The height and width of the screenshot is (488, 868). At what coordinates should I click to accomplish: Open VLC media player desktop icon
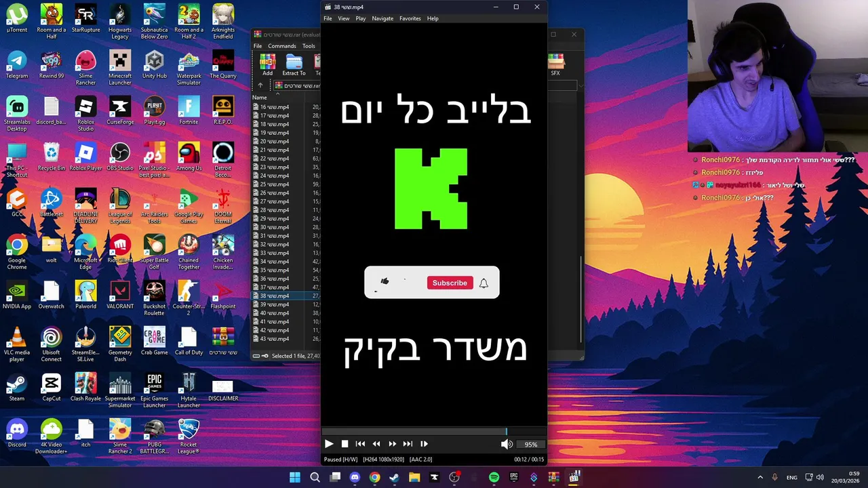pos(17,344)
